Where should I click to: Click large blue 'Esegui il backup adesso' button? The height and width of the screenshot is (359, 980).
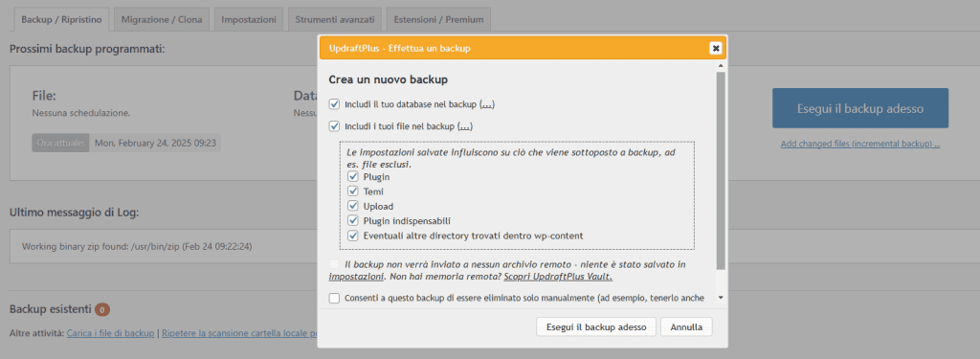(x=860, y=108)
